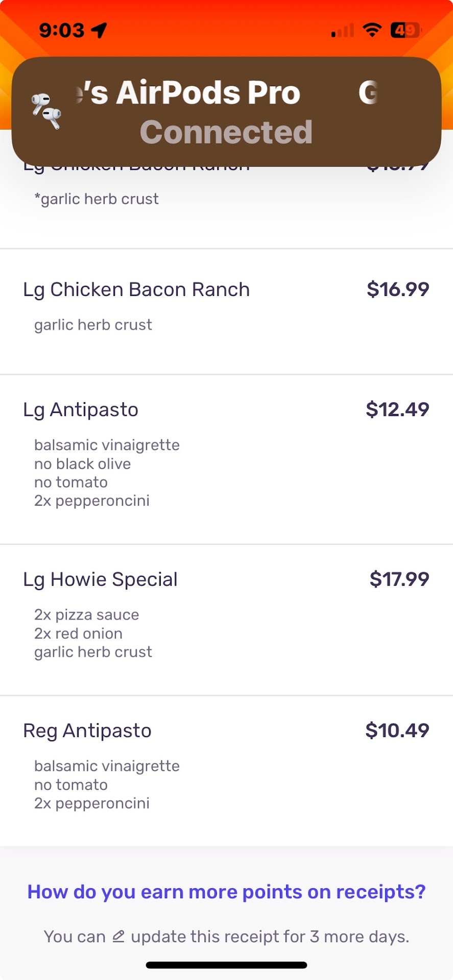Viewport: 453px width, 980px height.
Task: Select the Reg Antipasto receipt item
Action: point(87,730)
